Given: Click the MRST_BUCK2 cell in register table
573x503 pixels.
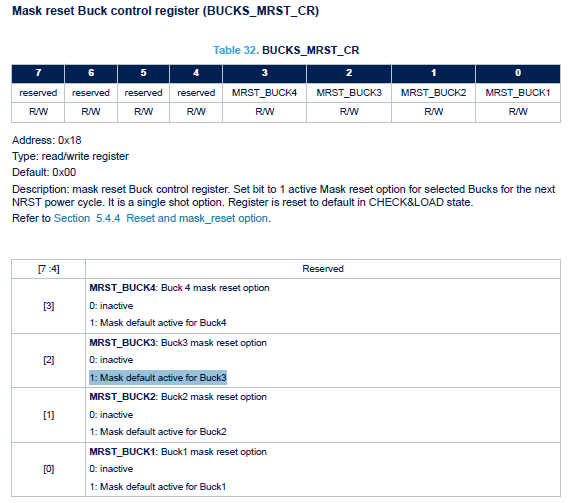Looking at the screenshot, I should pos(433,93).
